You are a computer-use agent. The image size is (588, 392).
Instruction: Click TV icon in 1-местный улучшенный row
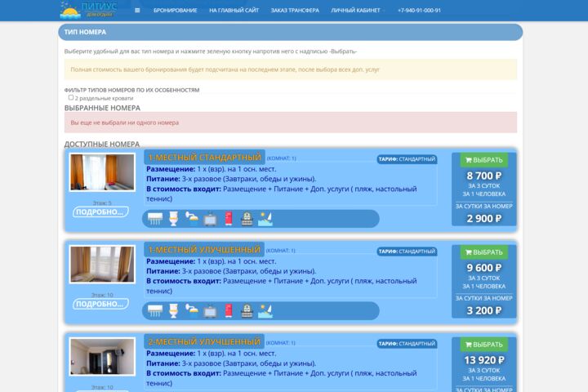click(210, 311)
